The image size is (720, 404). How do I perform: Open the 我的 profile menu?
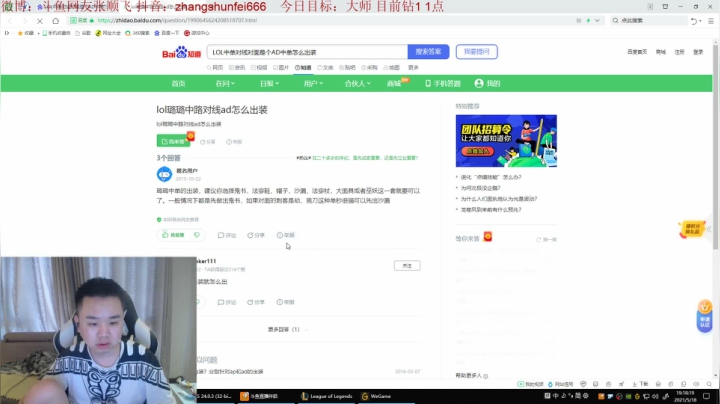point(488,84)
